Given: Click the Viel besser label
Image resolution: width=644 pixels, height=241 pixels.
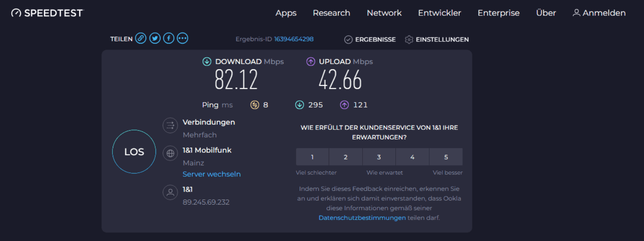Looking at the screenshot, I should pos(448,173).
